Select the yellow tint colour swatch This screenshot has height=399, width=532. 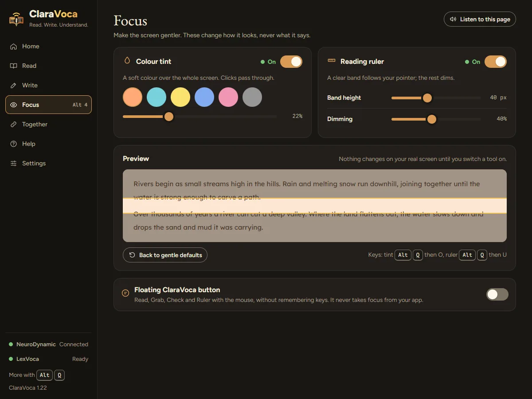(180, 97)
